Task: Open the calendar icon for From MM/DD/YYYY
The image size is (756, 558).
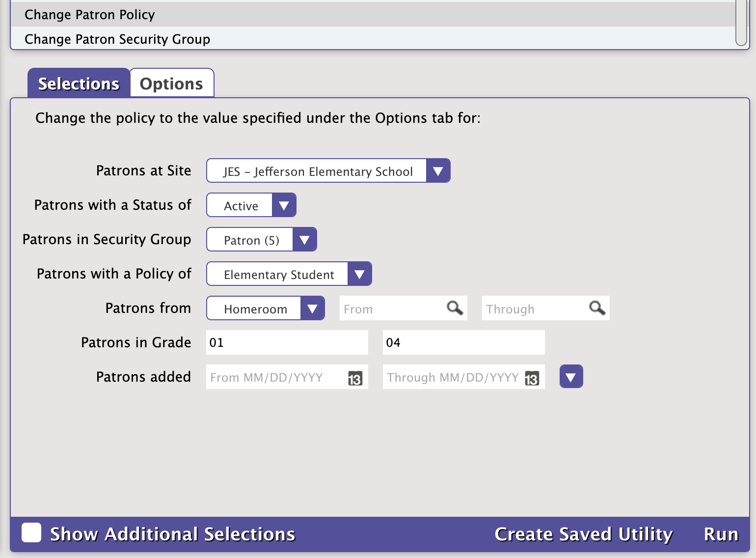Action: (x=355, y=378)
